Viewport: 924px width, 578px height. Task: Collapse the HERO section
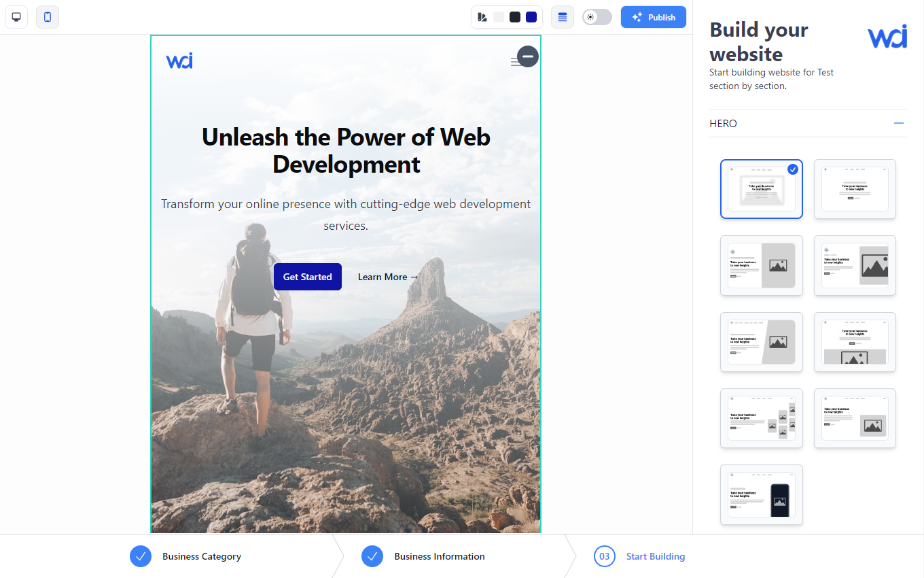[899, 123]
